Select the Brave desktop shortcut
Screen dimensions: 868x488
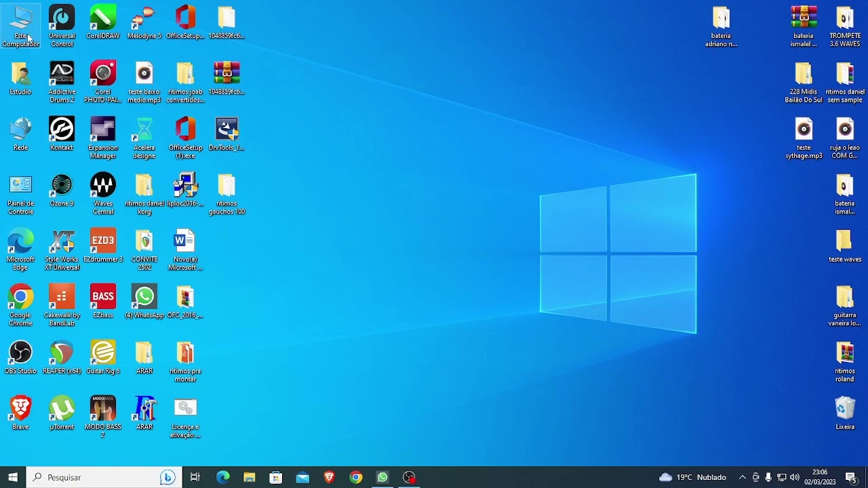(20, 414)
